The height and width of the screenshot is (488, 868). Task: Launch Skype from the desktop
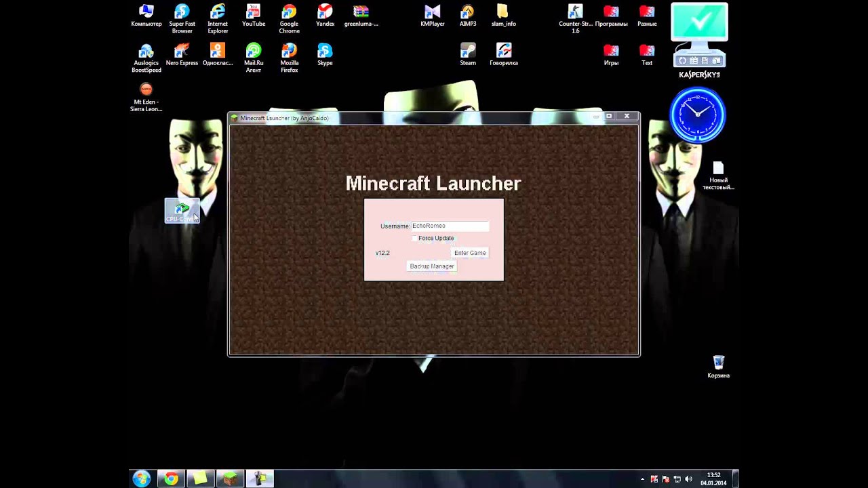[x=325, y=55]
